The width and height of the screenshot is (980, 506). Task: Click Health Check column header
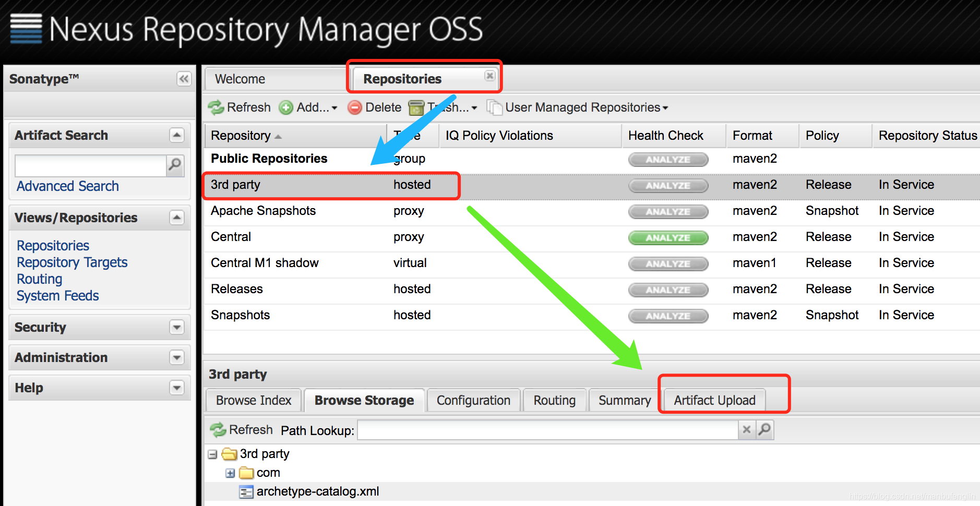click(673, 136)
